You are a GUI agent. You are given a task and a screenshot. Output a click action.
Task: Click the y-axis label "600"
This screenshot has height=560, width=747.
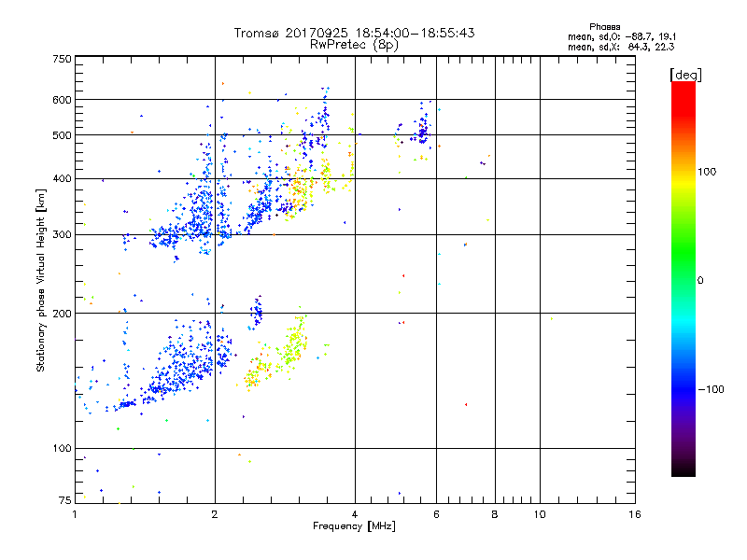(x=62, y=100)
